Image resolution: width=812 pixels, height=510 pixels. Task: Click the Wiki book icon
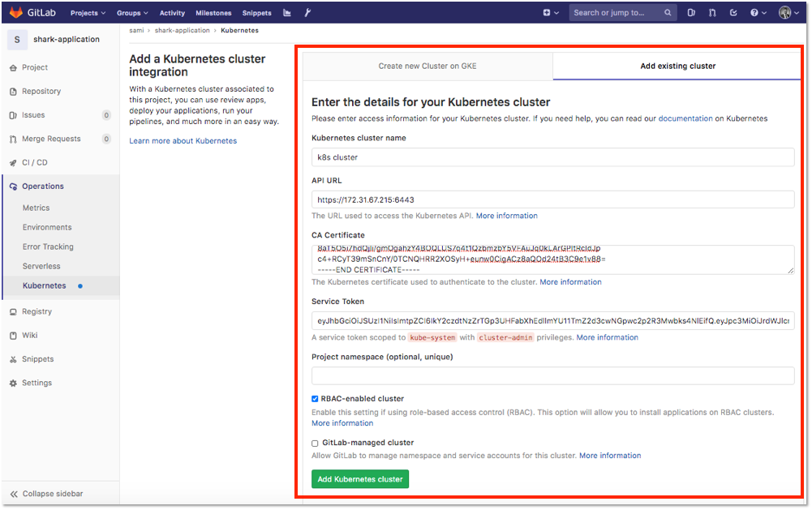point(13,336)
